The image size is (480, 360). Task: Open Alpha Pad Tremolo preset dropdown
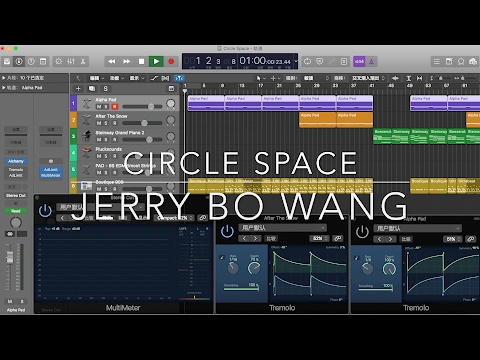tap(418, 228)
